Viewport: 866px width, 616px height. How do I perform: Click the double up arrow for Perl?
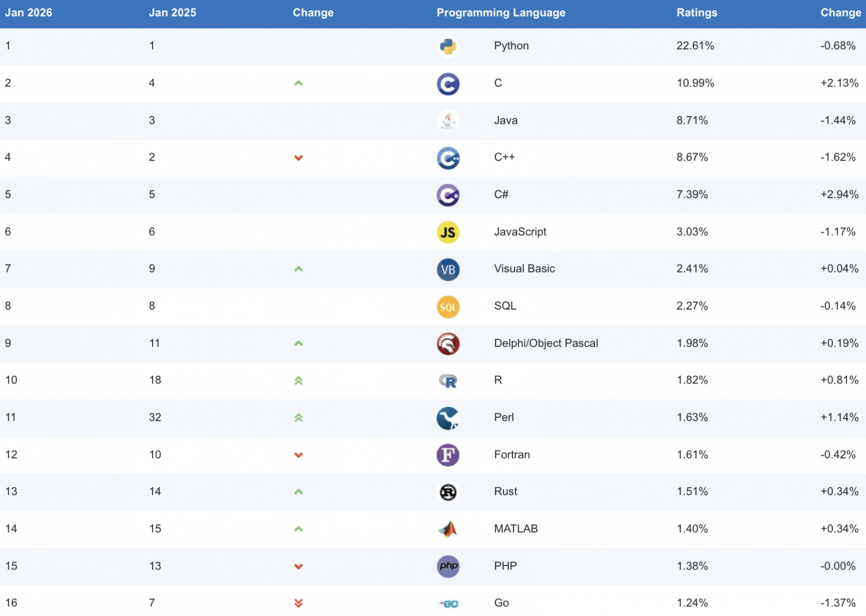tap(299, 418)
